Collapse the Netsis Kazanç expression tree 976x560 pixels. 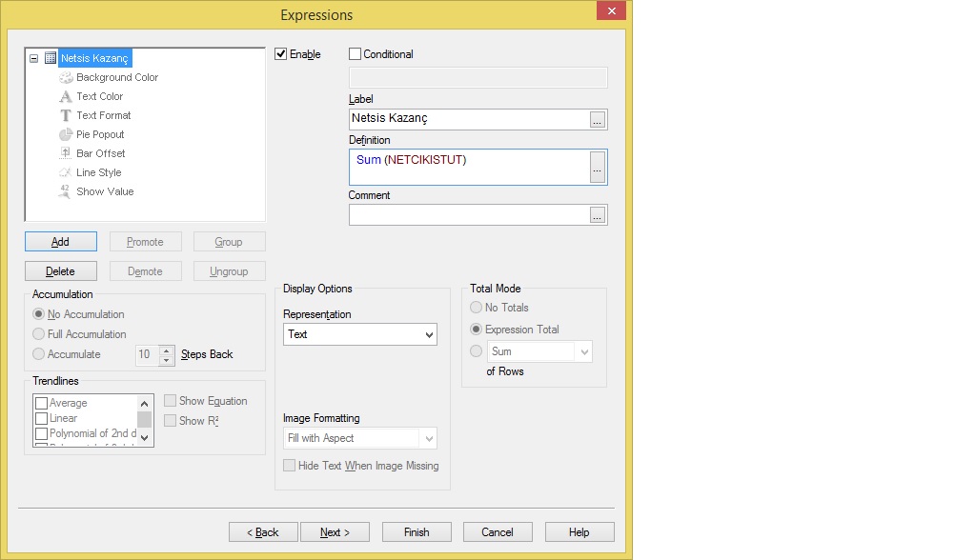click(x=33, y=58)
